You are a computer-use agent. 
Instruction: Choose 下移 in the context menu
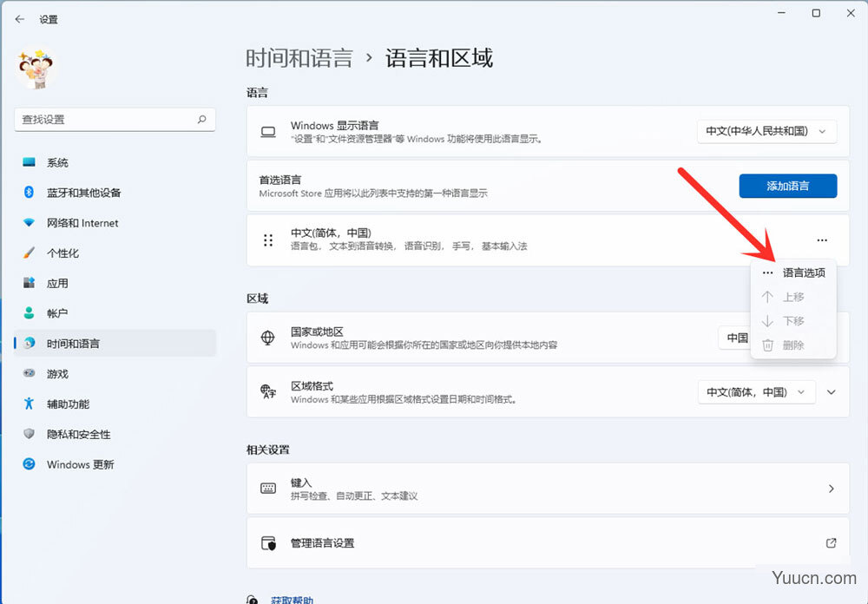[x=793, y=321]
